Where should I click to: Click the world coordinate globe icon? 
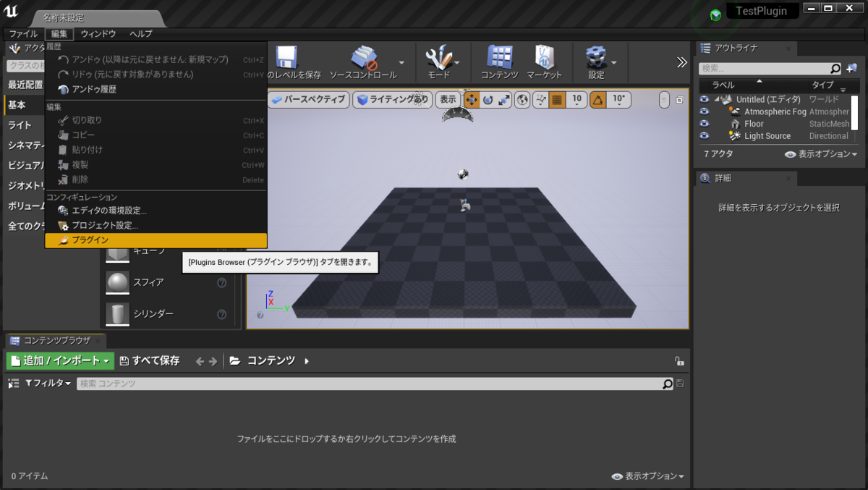522,100
